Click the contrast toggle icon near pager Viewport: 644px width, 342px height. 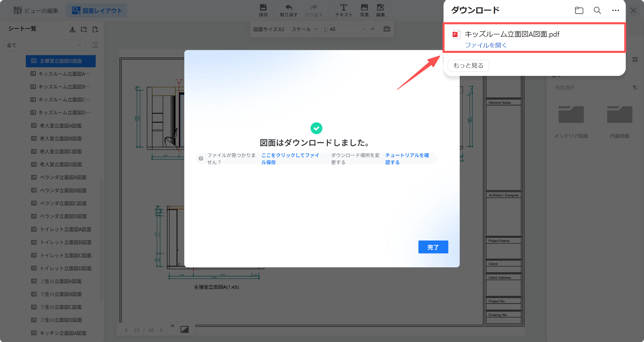tap(185, 329)
